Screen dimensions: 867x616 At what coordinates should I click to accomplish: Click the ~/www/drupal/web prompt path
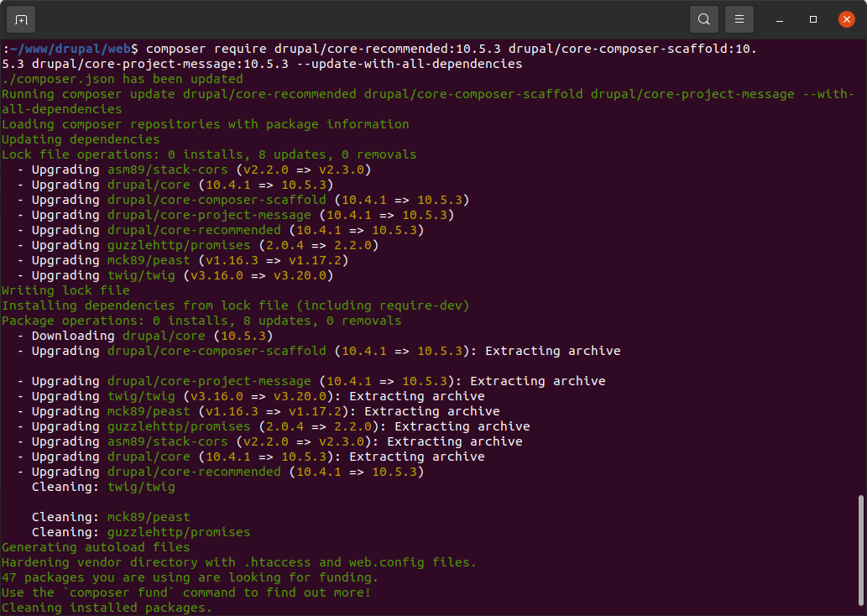[69, 49]
